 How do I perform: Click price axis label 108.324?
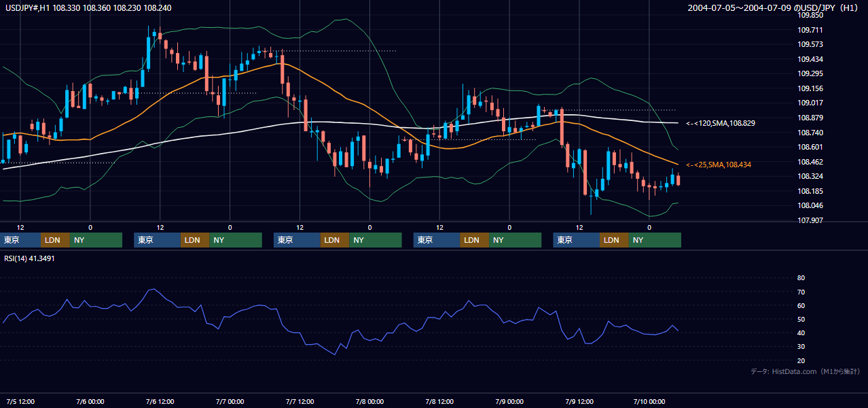pos(810,177)
